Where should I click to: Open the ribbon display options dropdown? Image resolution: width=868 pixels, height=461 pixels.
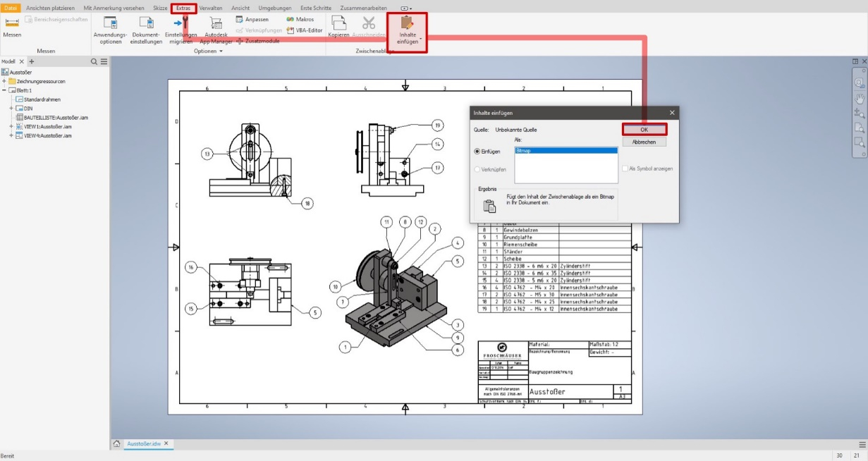click(x=405, y=8)
